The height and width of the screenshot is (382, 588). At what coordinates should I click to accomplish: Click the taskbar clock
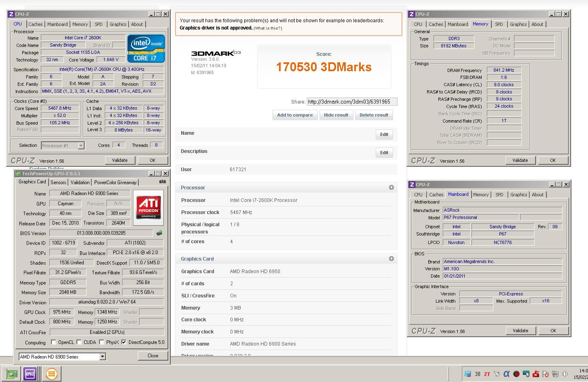click(x=582, y=374)
